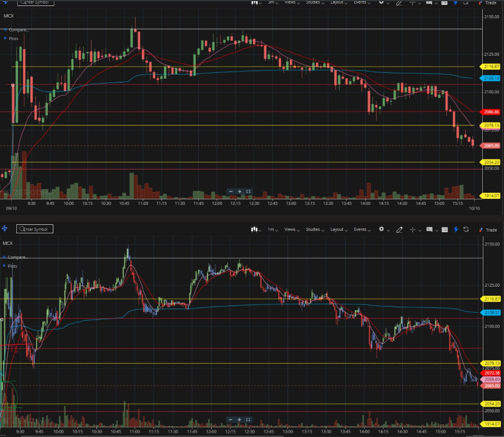The height and width of the screenshot is (437, 504).
Task: Click the MCX symbol label in upper chart
Action: coord(8,16)
